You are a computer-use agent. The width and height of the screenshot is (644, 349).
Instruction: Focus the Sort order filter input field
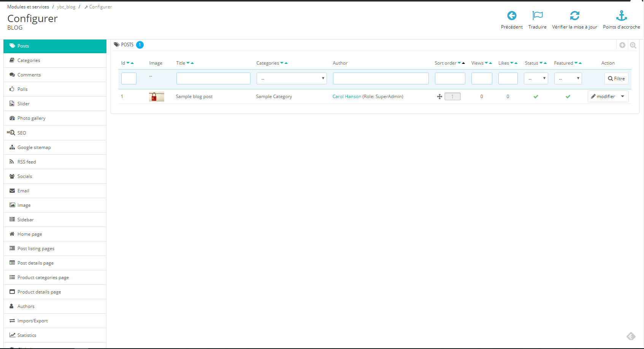(450, 78)
